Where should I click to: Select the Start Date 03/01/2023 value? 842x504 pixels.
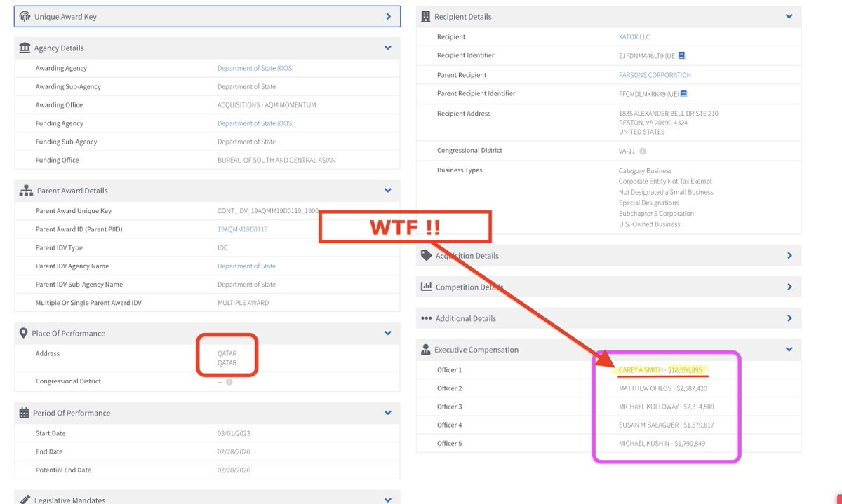coord(234,433)
